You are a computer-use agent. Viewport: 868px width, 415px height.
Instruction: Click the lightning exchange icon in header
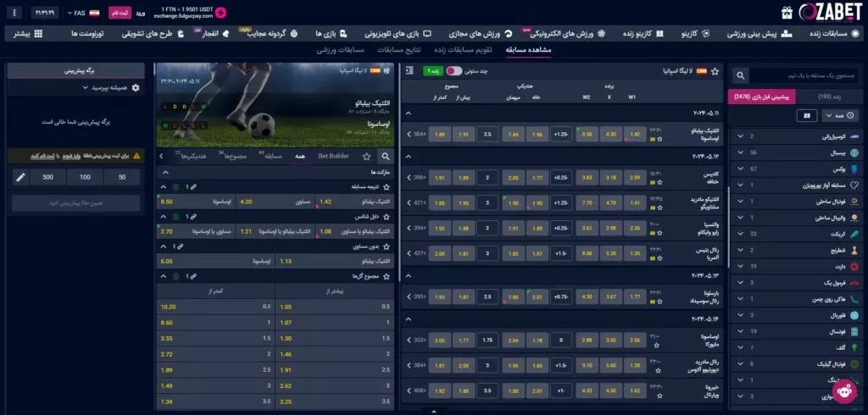point(222,13)
